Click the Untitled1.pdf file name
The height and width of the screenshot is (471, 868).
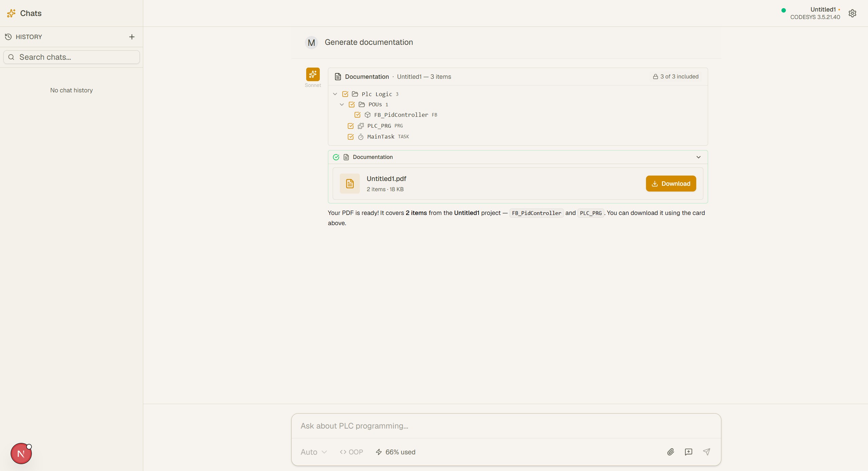[386, 179]
